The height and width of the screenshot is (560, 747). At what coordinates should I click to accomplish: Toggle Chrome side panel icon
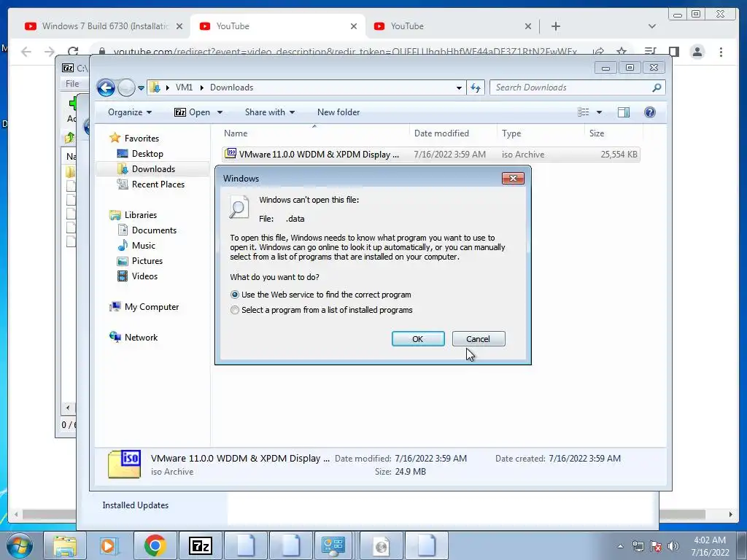[x=673, y=52]
